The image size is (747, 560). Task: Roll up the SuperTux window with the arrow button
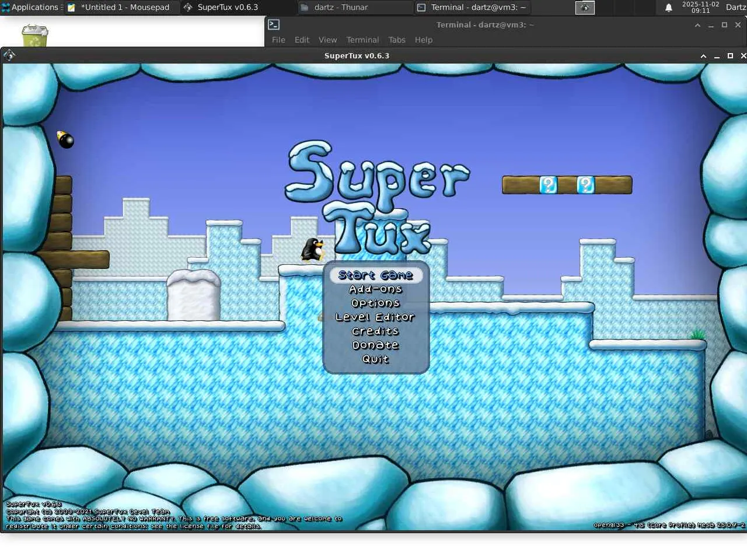pos(703,56)
